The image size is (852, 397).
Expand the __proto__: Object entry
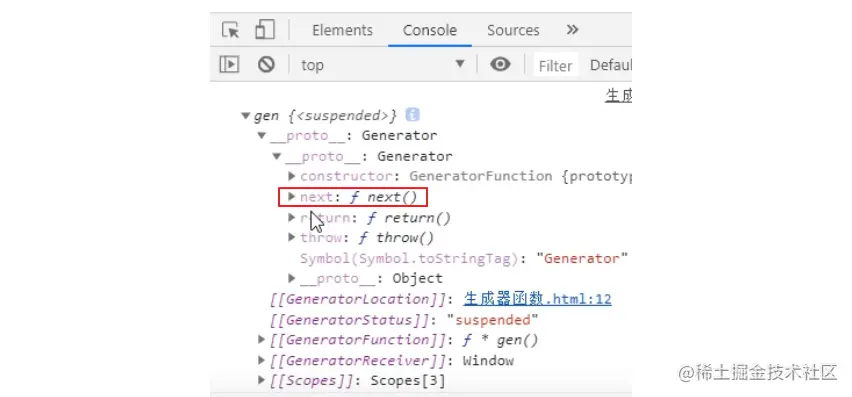point(292,278)
